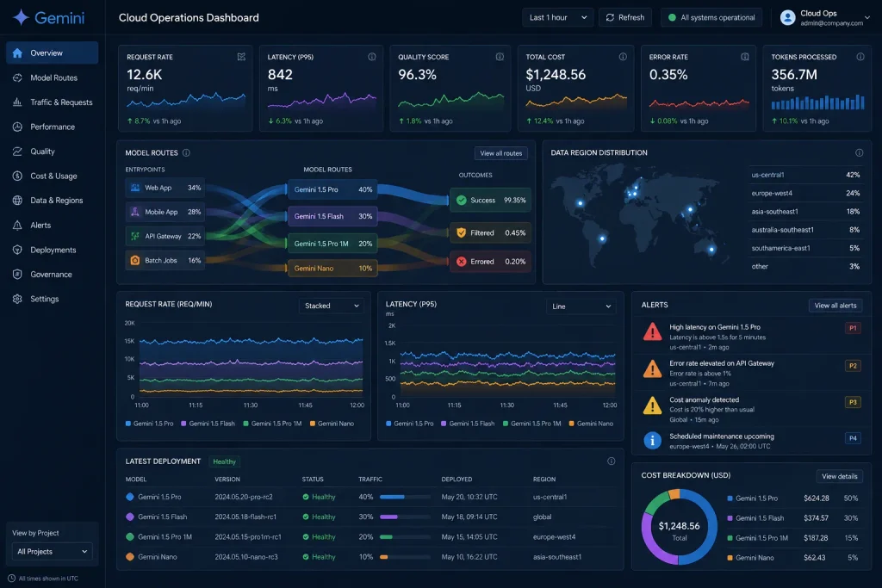Click the P3 badge on Cost anomaly alert

click(x=853, y=402)
